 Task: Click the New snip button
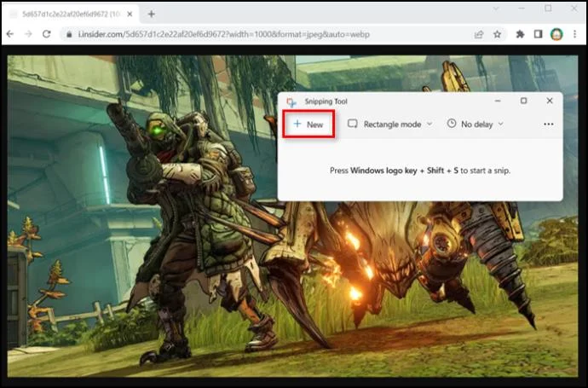[x=308, y=125]
